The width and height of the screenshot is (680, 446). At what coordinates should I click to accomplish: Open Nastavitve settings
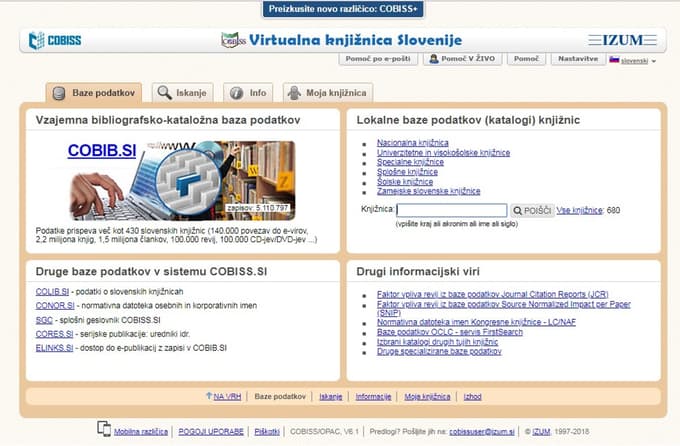580,60
